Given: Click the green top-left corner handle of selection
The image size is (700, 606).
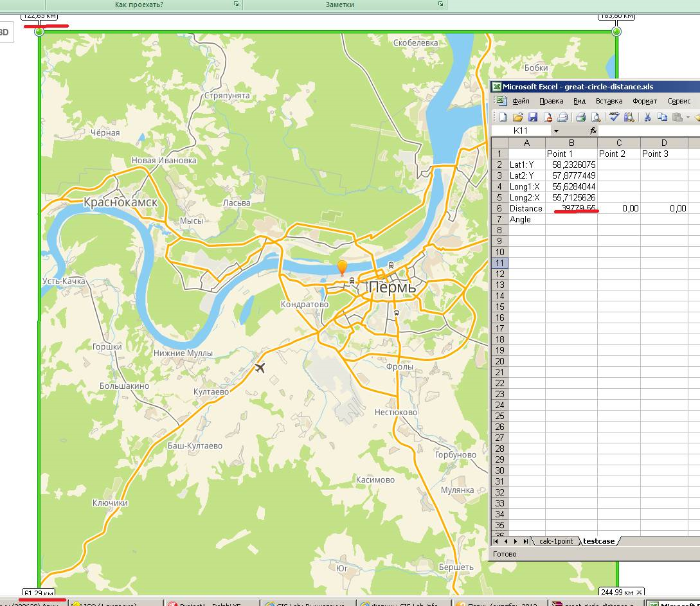Looking at the screenshot, I should (x=39, y=31).
